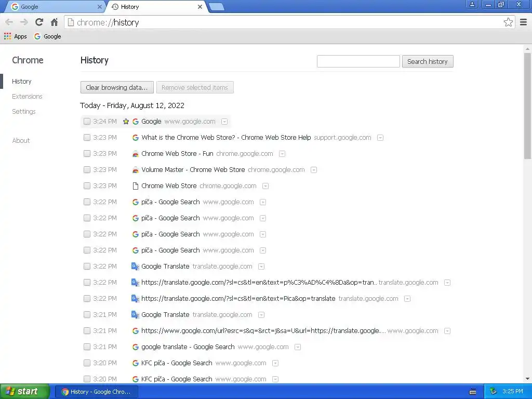Image resolution: width=532 pixels, height=399 pixels.
Task: Switch to the History tab
Action: point(156,7)
